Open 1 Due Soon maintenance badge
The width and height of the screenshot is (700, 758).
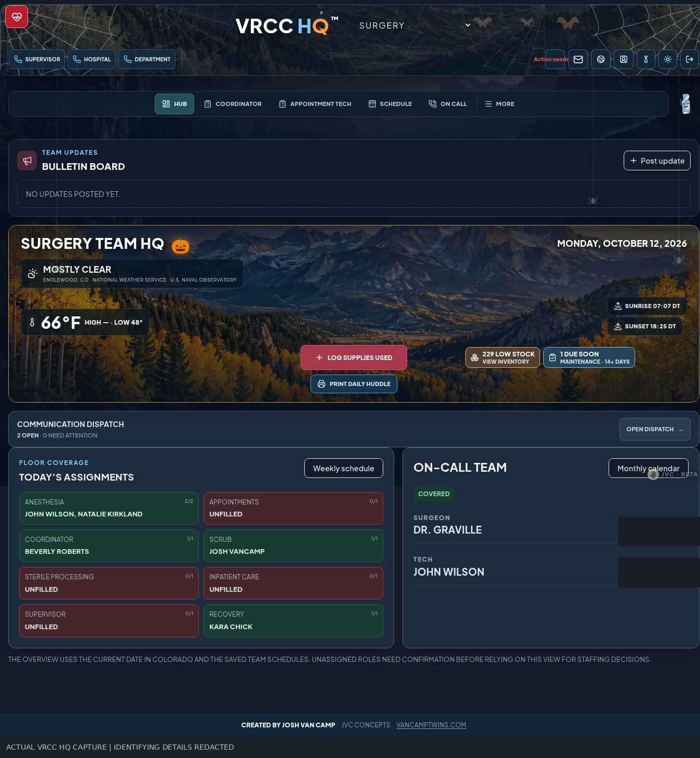point(589,357)
